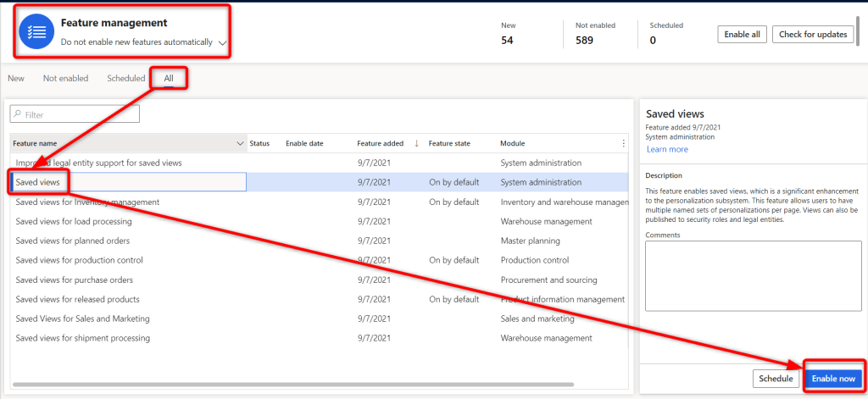This screenshot has width=868, height=399.
Task: Switch to the New tab
Action: tap(16, 78)
